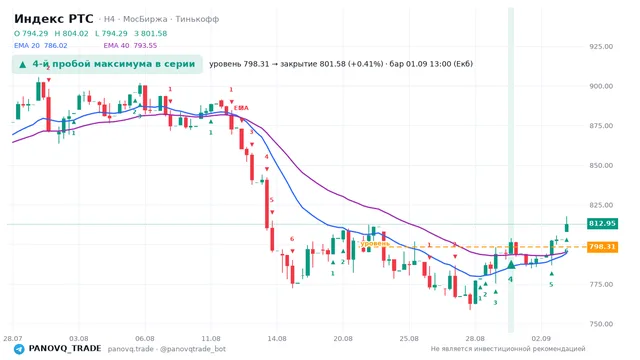Click the 03.08 date axis label
The height and width of the screenshot is (360, 640).
tap(78, 338)
